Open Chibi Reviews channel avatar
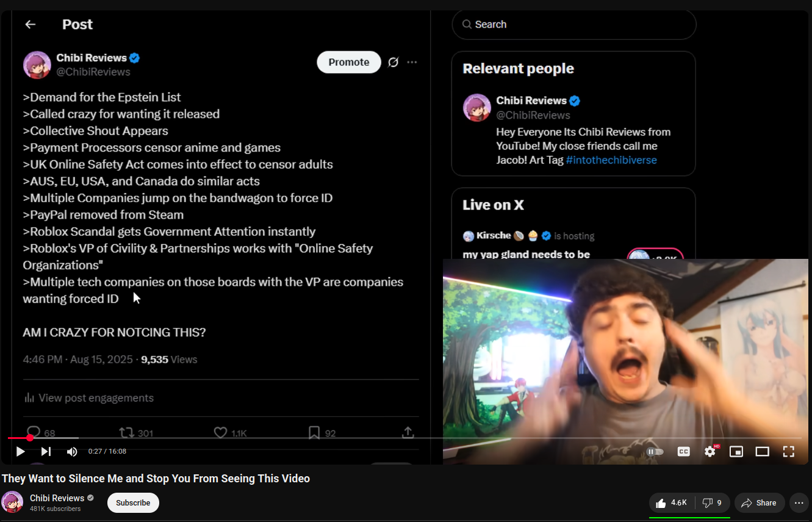The height and width of the screenshot is (522, 812). point(12,502)
